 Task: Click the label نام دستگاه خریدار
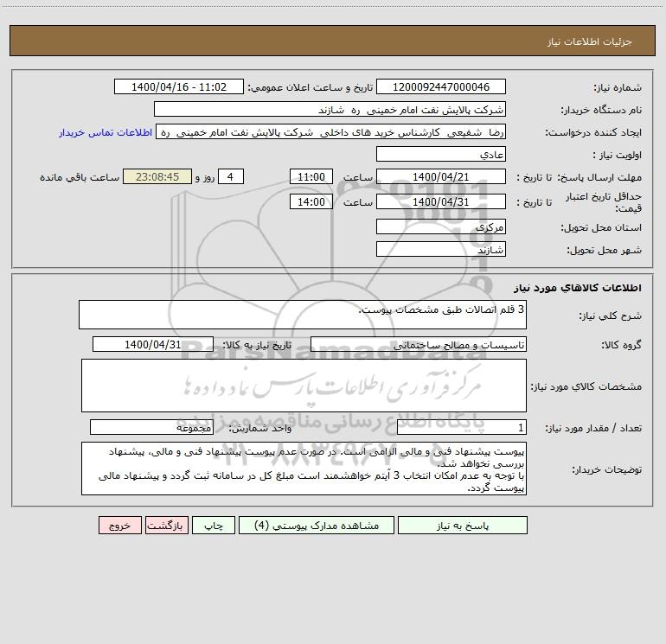[x=601, y=110]
